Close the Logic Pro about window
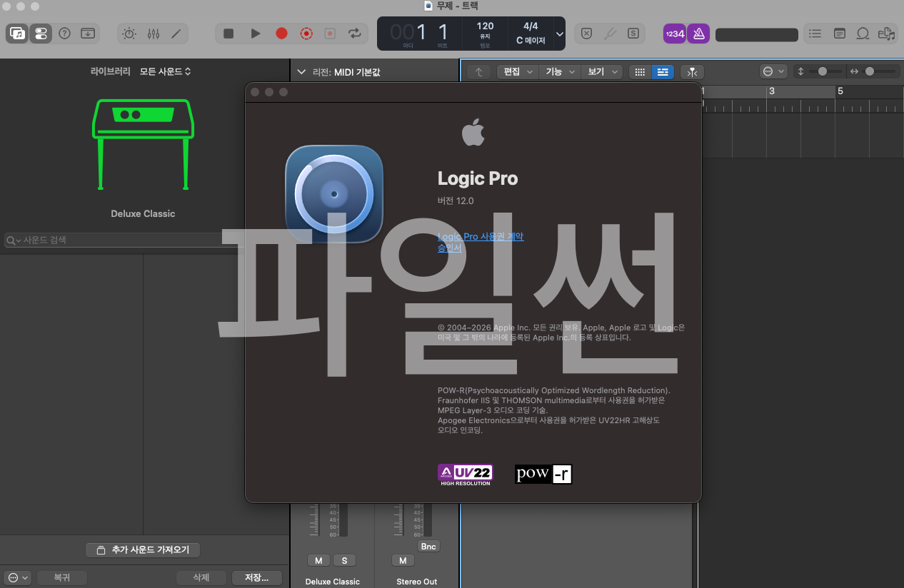 click(255, 92)
